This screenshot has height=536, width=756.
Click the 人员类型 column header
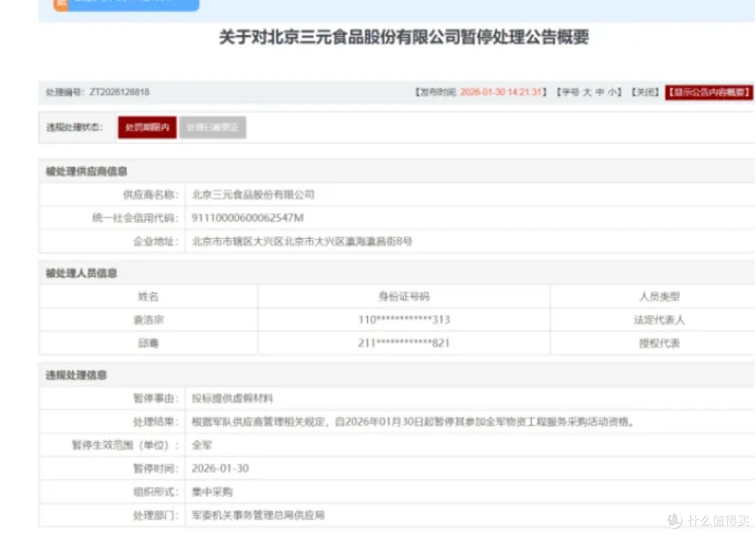click(x=659, y=297)
